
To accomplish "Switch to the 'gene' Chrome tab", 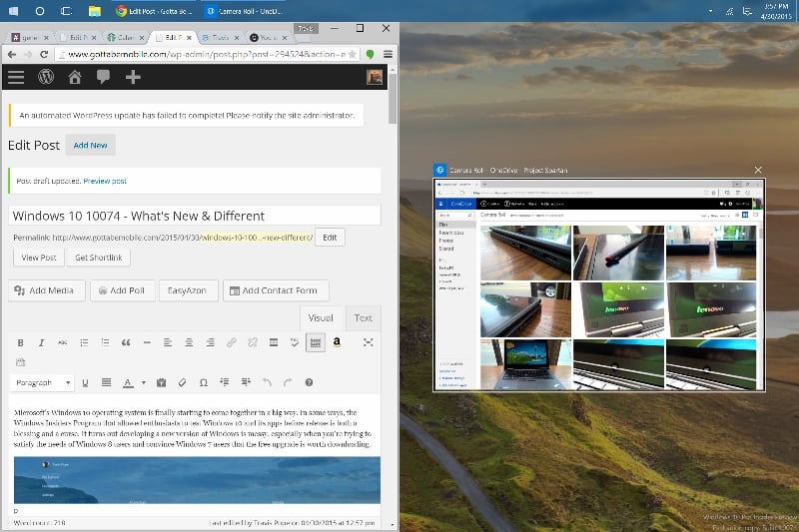I will 30,38.
